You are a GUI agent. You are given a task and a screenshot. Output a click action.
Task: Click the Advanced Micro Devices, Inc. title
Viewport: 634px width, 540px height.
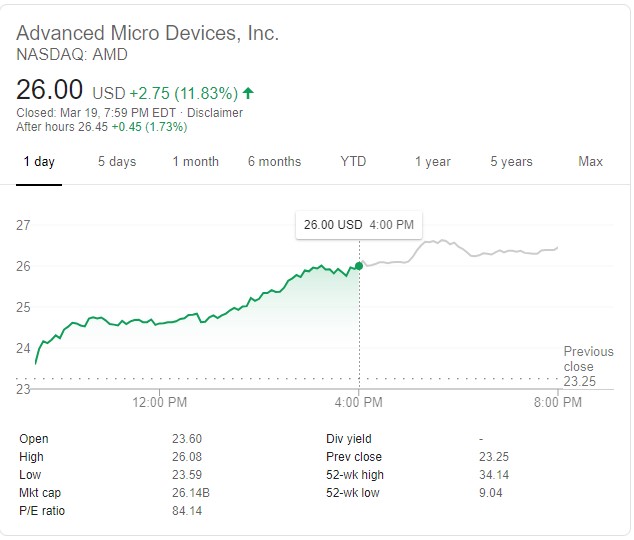point(148,33)
